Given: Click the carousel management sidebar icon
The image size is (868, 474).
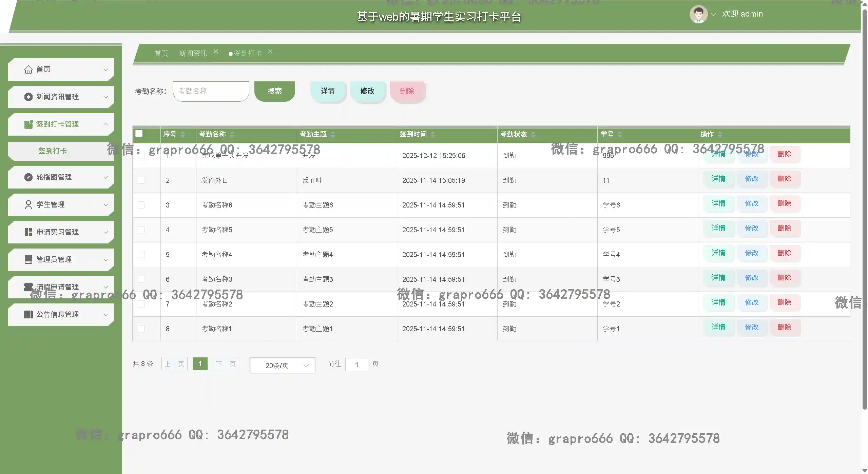Looking at the screenshot, I should click(28, 177).
